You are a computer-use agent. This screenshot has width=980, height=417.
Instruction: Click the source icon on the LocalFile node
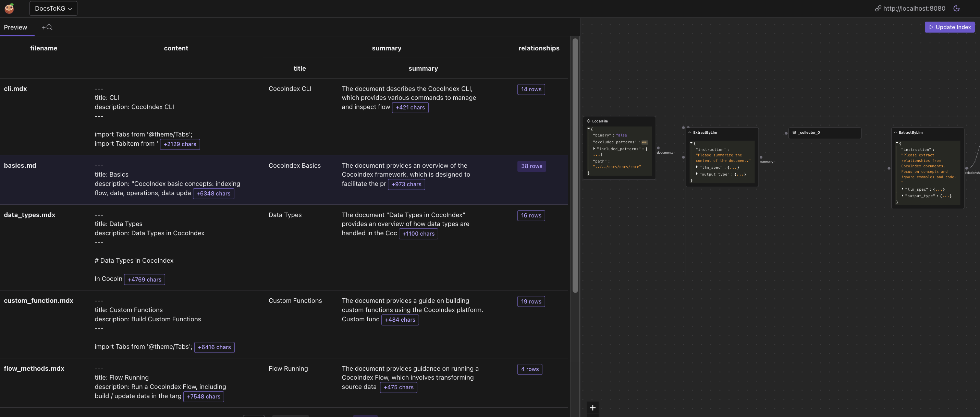pyautogui.click(x=589, y=121)
